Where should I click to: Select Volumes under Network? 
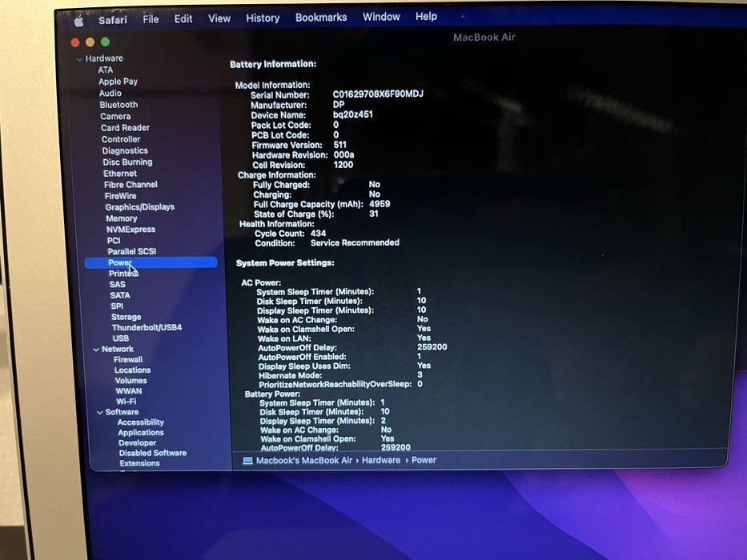(x=131, y=381)
